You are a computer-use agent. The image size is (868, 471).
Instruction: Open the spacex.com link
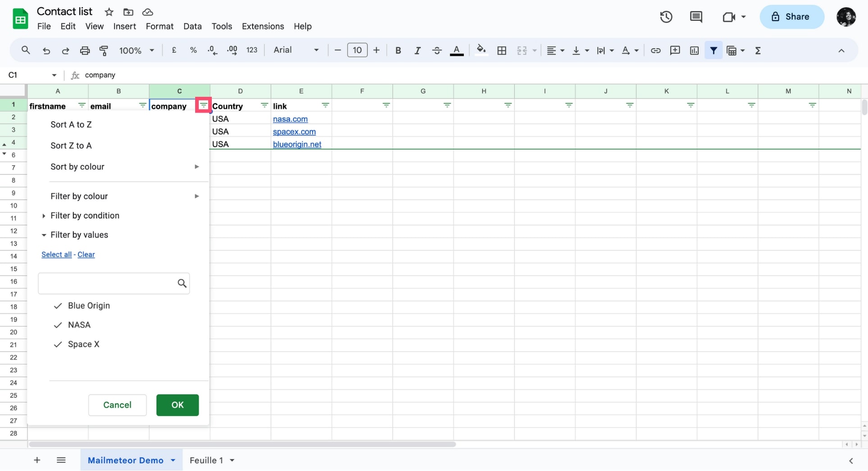point(294,131)
